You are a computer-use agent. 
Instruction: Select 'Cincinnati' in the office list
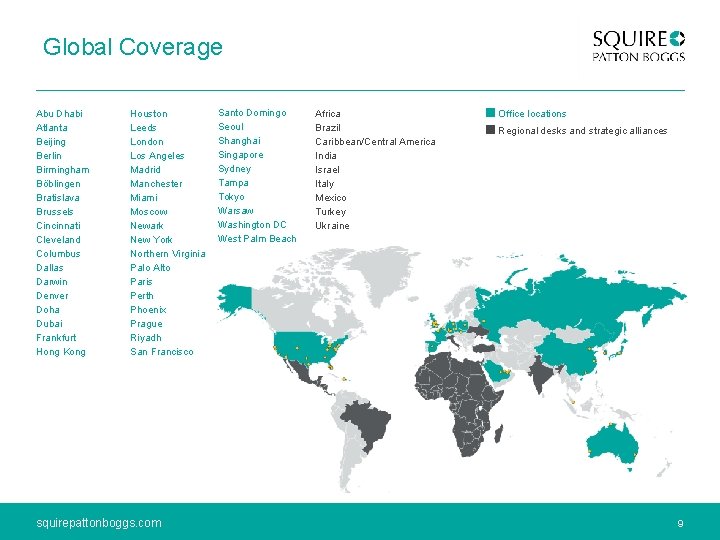pos(58,225)
